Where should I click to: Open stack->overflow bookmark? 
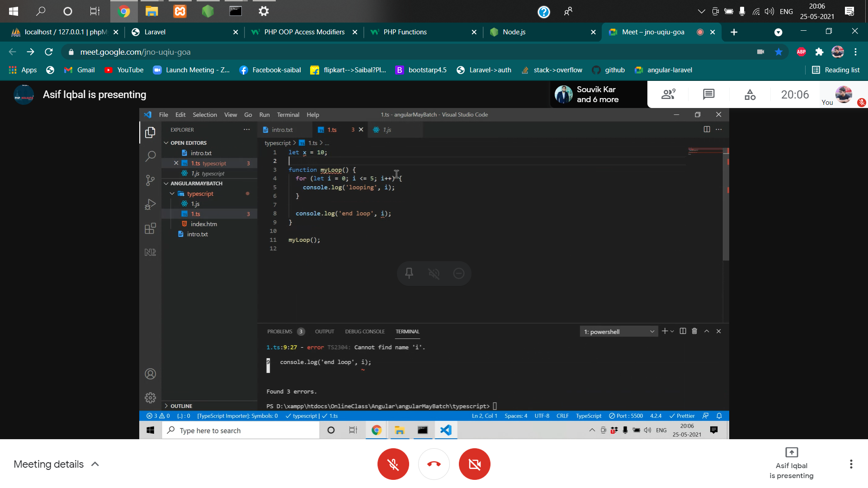coord(552,70)
